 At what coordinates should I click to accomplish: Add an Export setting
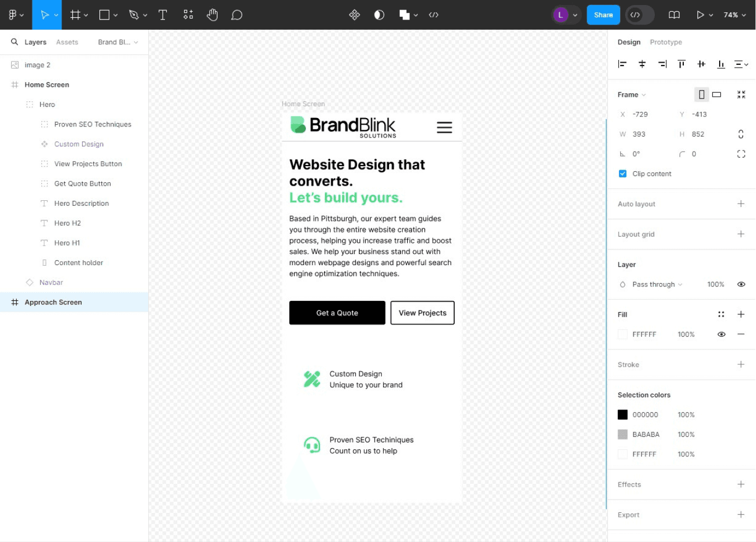coord(741,514)
